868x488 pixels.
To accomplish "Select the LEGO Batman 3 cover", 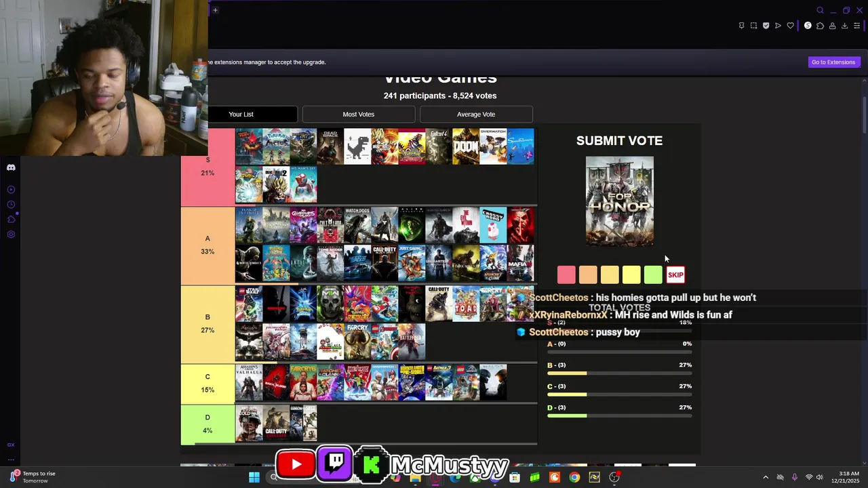I will [x=439, y=382].
